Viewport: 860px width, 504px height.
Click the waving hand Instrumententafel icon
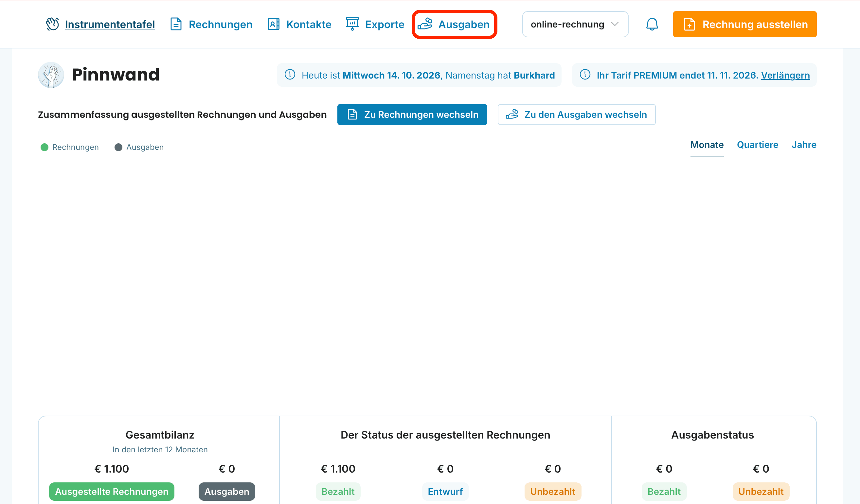[x=53, y=24]
